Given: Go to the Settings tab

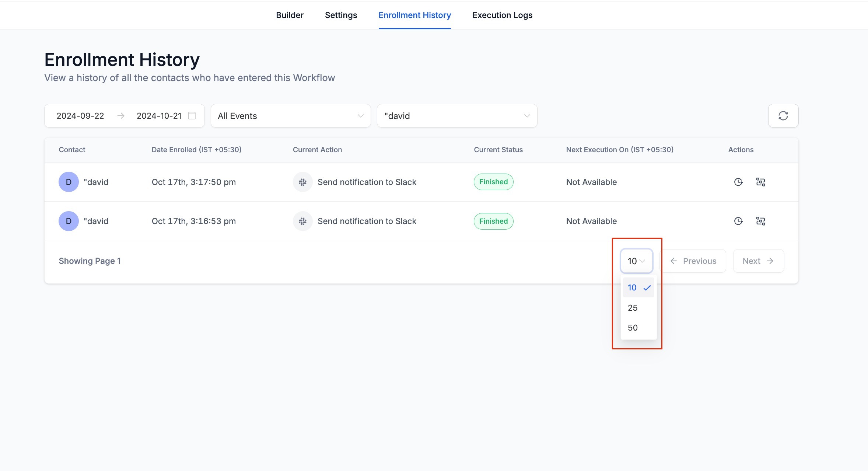Looking at the screenshot, I should coord(341,15).
